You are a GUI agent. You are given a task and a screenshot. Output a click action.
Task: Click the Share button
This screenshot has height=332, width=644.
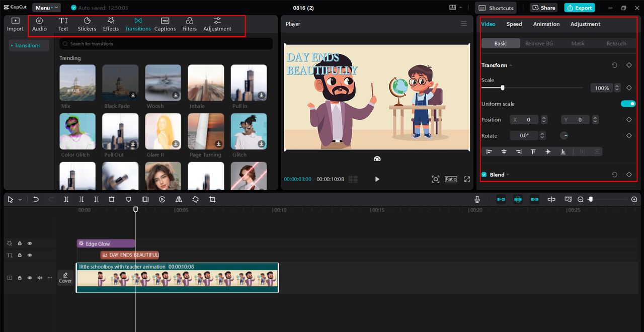[543, 8]
